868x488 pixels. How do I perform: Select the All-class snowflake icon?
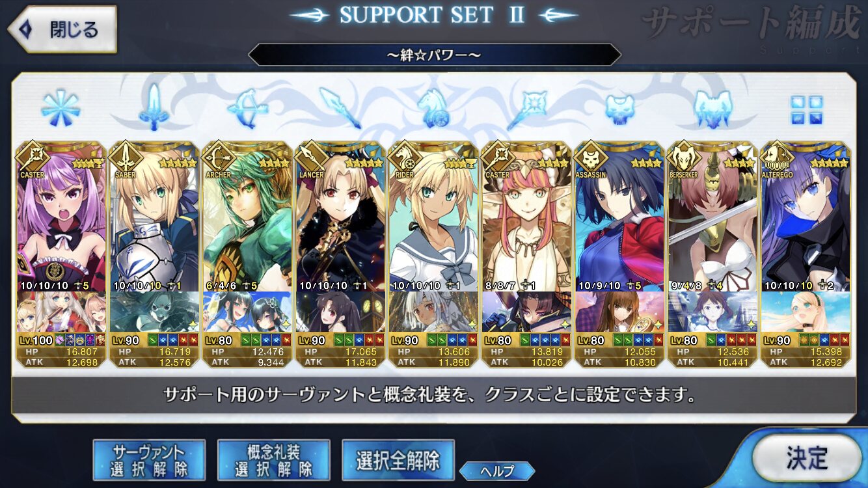coord(61,108)
